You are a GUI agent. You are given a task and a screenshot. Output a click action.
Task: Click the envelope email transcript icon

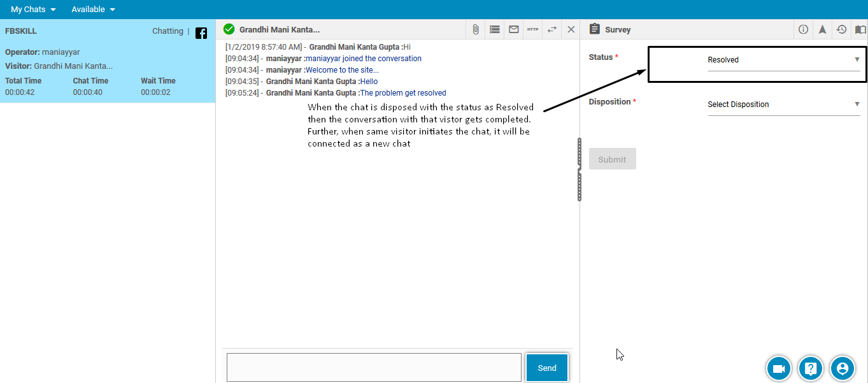coord(513,29)
